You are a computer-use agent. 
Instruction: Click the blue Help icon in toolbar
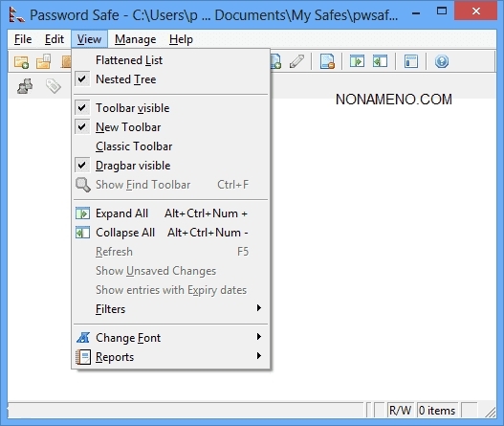coord(442,61)
